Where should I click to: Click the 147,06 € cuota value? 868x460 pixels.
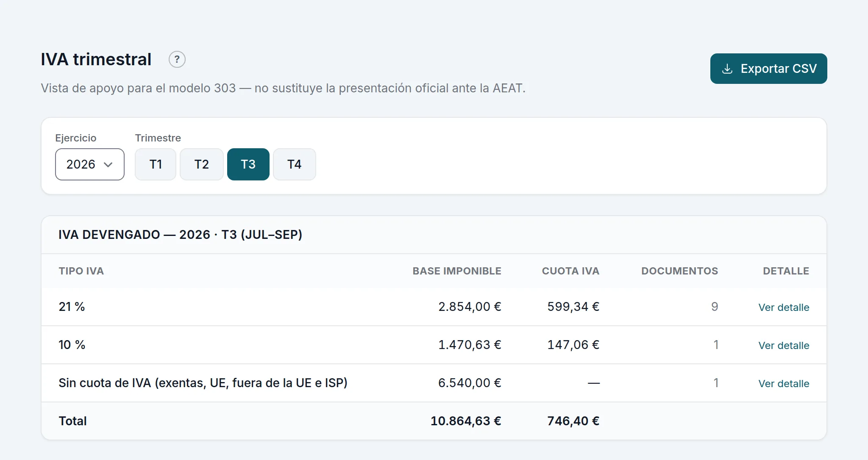pos(573,345)
